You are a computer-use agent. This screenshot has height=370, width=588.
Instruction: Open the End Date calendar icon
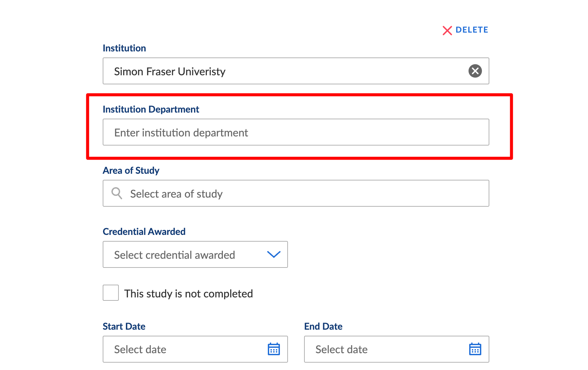(475, 349)
